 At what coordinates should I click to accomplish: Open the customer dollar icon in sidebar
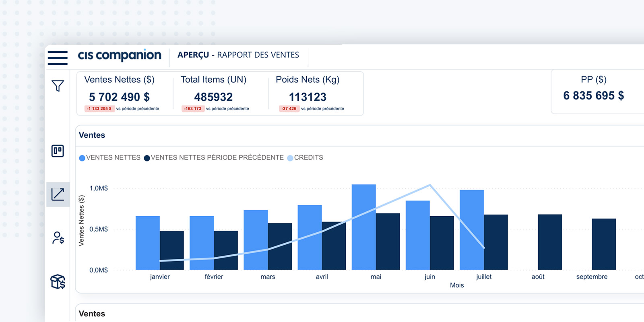(x=58, y=238)
